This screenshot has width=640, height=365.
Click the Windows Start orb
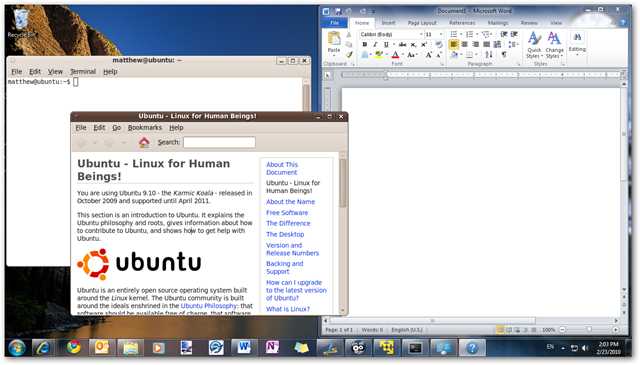click(x=17, y=348)
